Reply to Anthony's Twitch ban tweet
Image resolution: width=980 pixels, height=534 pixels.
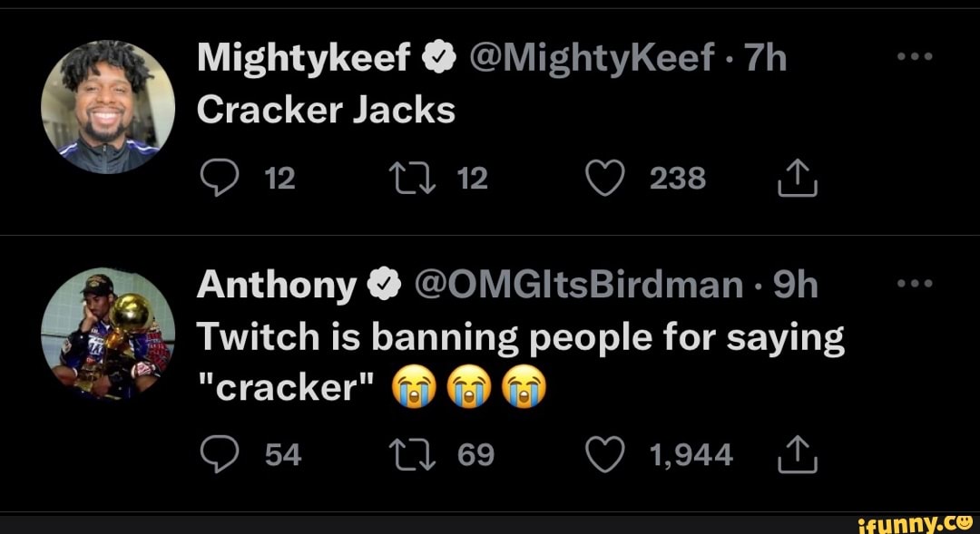point(218,453)
